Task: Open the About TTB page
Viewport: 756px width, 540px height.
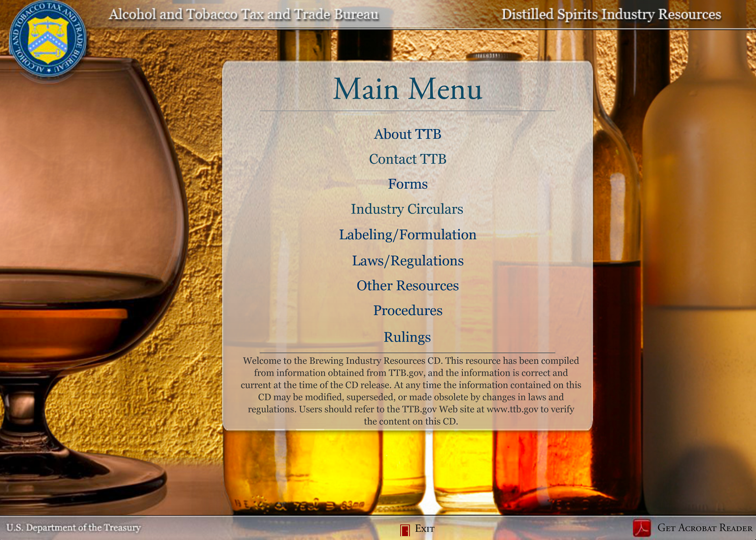Action: [x=408, y=134]
